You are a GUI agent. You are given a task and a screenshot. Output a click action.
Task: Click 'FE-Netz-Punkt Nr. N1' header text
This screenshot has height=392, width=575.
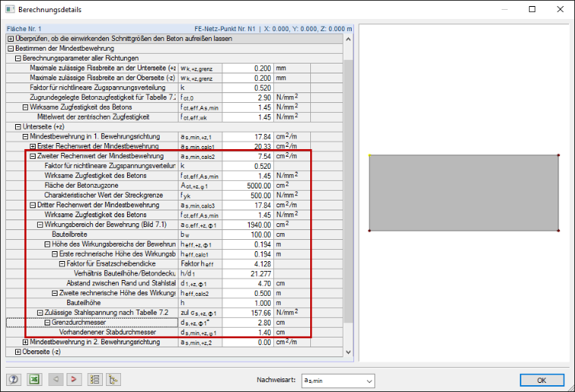[225, 29]
